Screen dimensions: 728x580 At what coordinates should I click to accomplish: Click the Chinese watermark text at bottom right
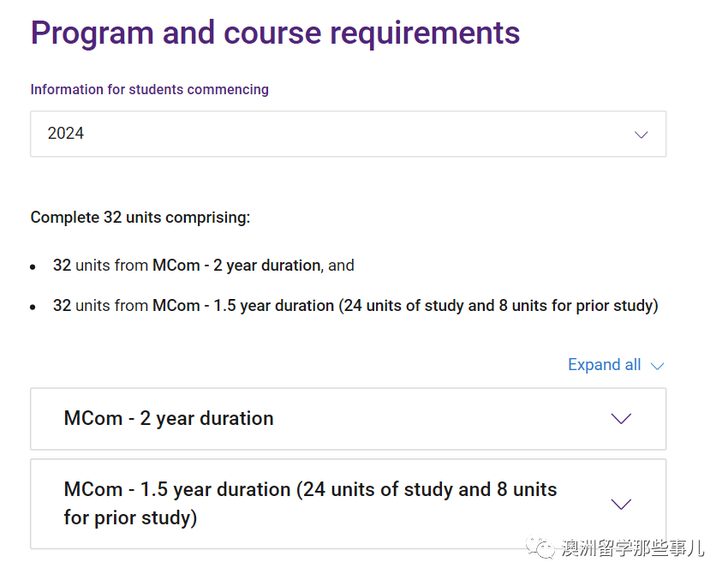click(x=632, y=548)
